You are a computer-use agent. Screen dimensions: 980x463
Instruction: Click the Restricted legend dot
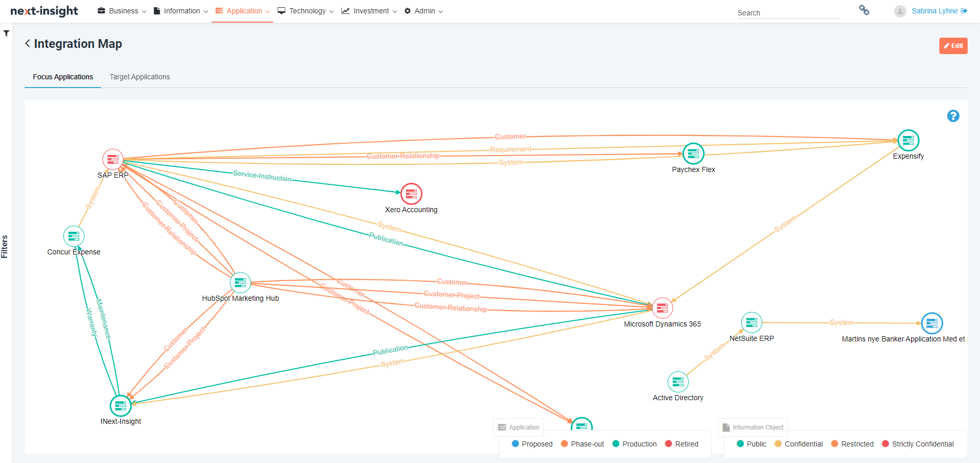pyautogui.click(x=835, y=443)
